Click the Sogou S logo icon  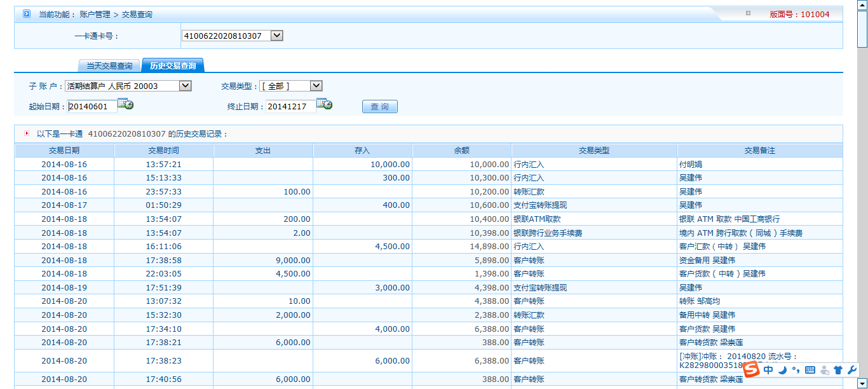point(752,369)
